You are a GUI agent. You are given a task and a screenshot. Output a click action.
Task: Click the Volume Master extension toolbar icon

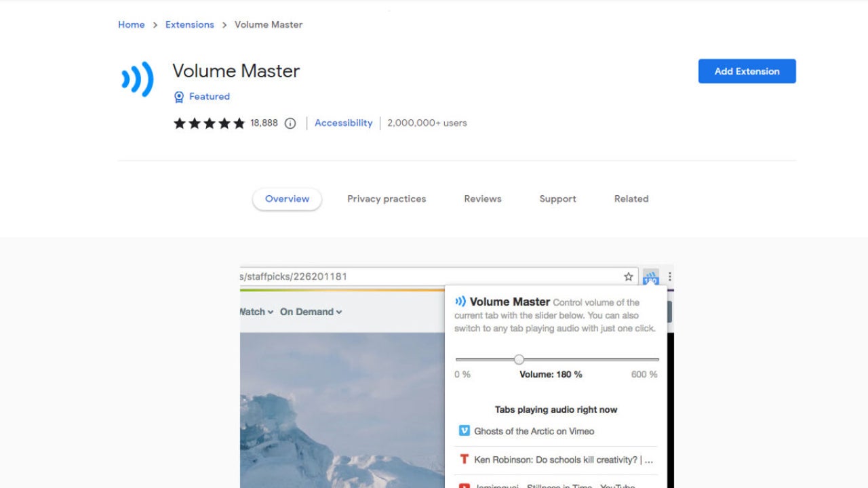click(x=650, y=277)
